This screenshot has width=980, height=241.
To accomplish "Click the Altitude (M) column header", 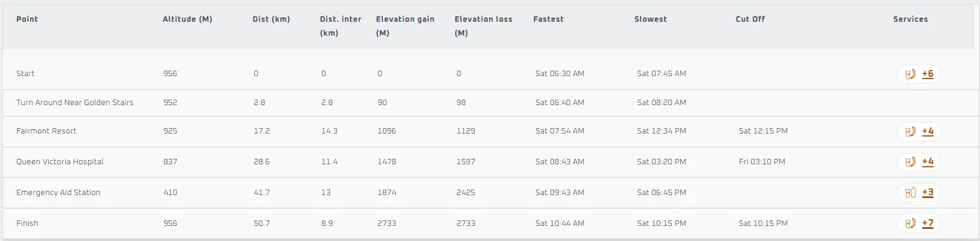I will [x=188, y=19].
